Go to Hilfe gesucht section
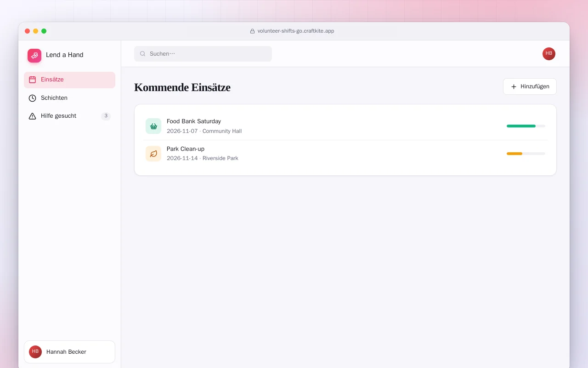 click(69, 116)
